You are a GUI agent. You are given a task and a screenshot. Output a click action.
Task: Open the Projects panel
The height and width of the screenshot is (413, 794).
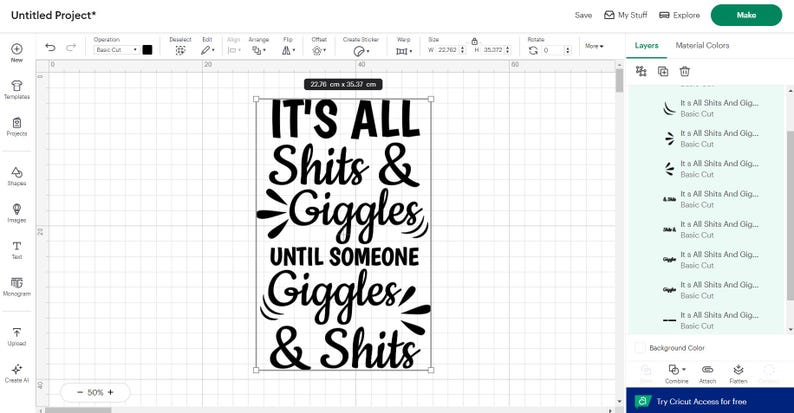(x=17, y=127)
